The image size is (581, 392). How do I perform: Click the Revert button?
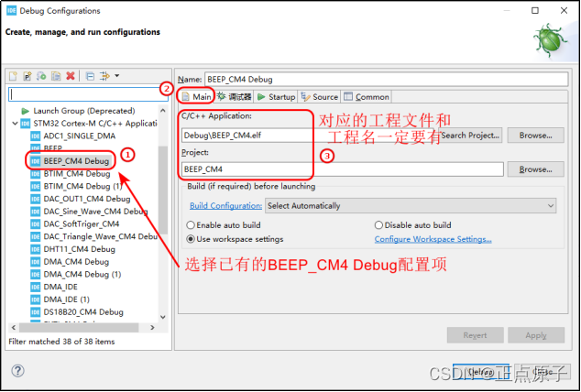(475, 335)
